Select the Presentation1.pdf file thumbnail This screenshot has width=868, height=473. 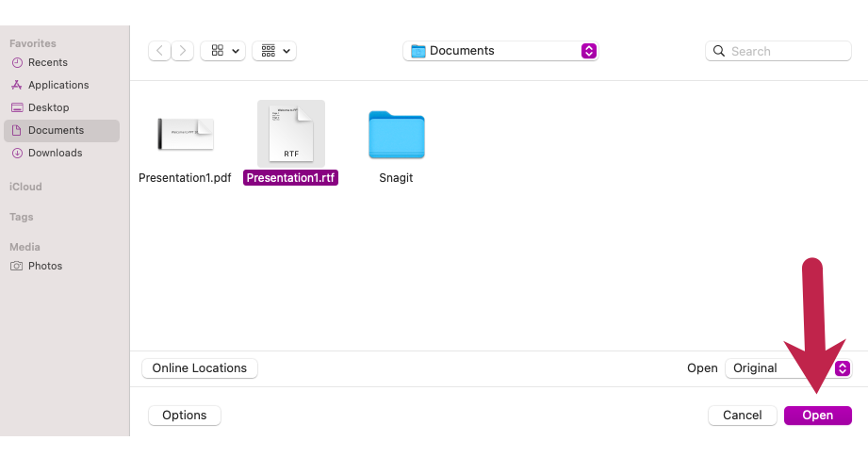coord(185,135)
